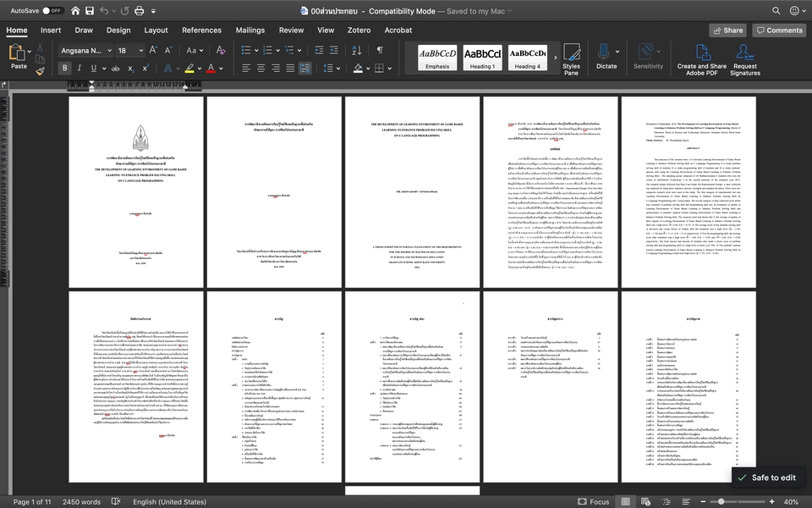Decrease the paragraph indent

pos(319,50)
